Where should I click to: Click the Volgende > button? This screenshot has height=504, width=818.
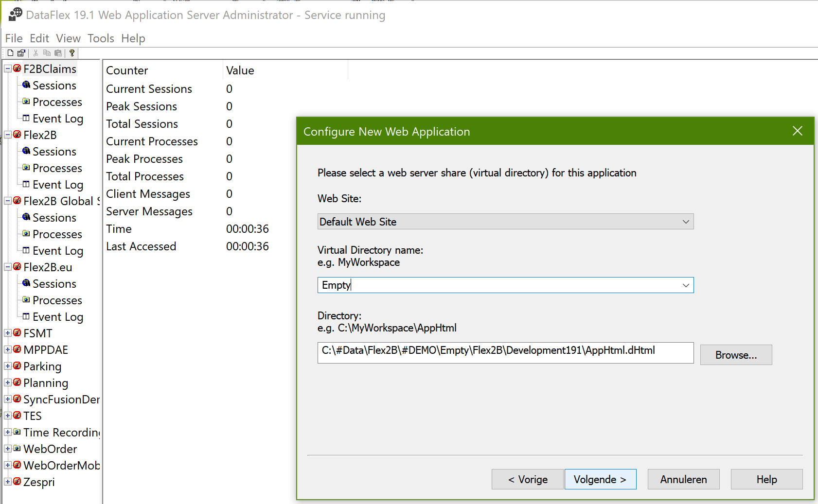[x=600, y=479]
